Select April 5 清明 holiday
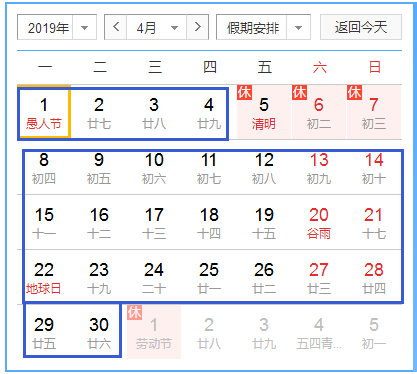This screenshot has width=417, height=374. [x=264, y=112]
